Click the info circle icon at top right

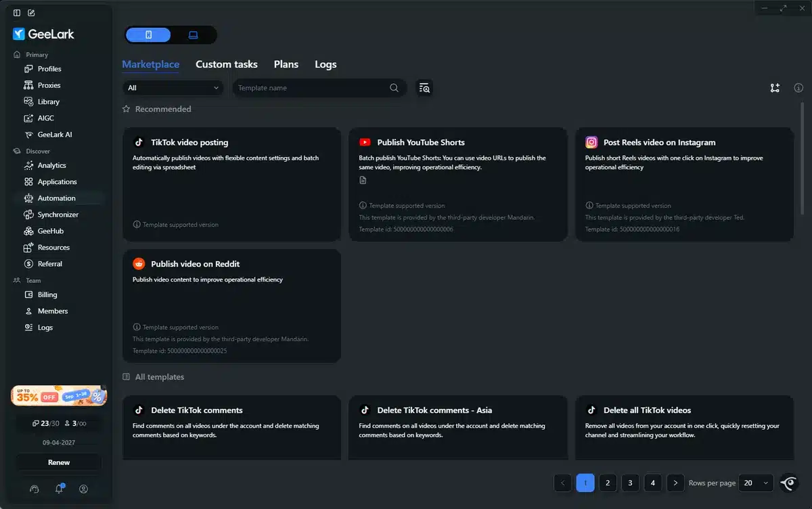pos(798,88)
